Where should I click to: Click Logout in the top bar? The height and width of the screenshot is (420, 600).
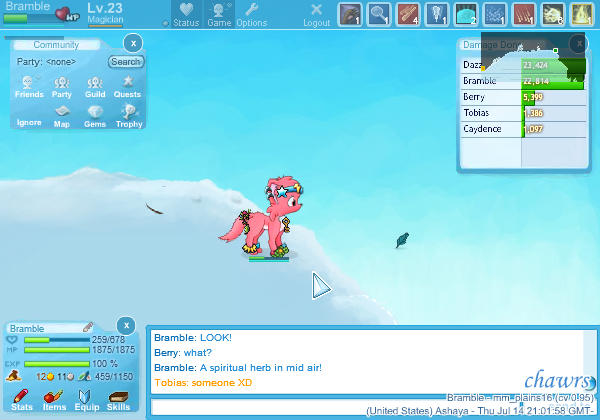tap(316, 15)
